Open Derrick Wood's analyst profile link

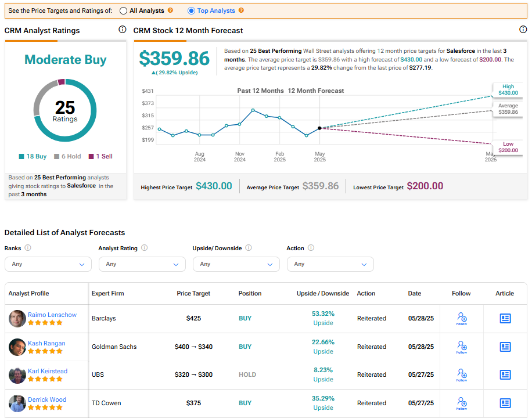pos(47,399)
